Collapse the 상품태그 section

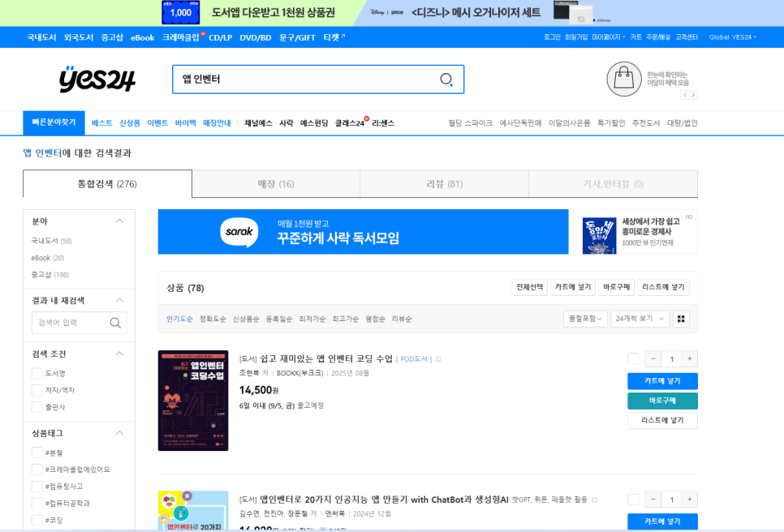pos(119,433)
